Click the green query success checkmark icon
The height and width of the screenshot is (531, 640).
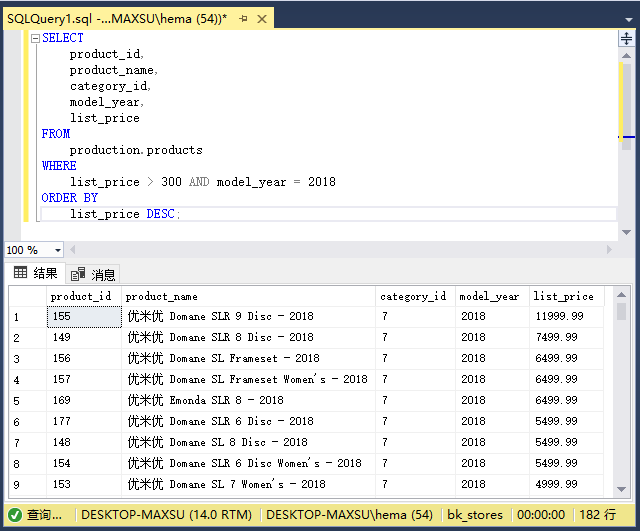15,515
